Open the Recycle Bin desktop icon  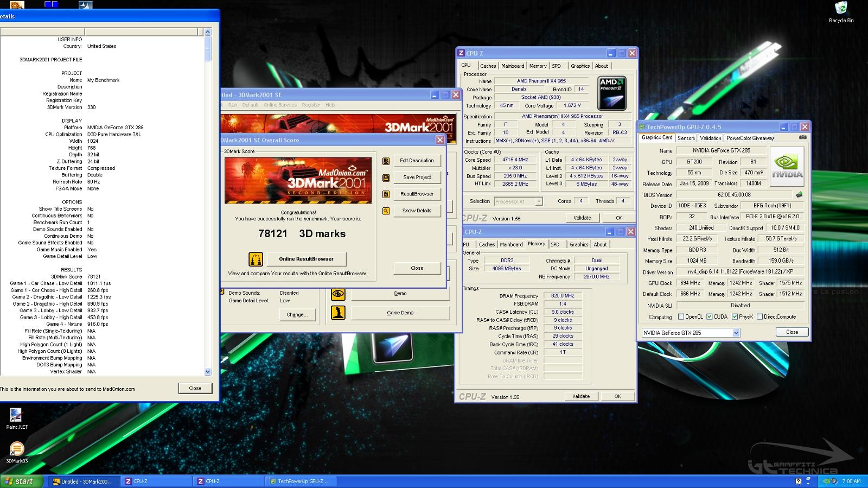[x=841, y=12]
